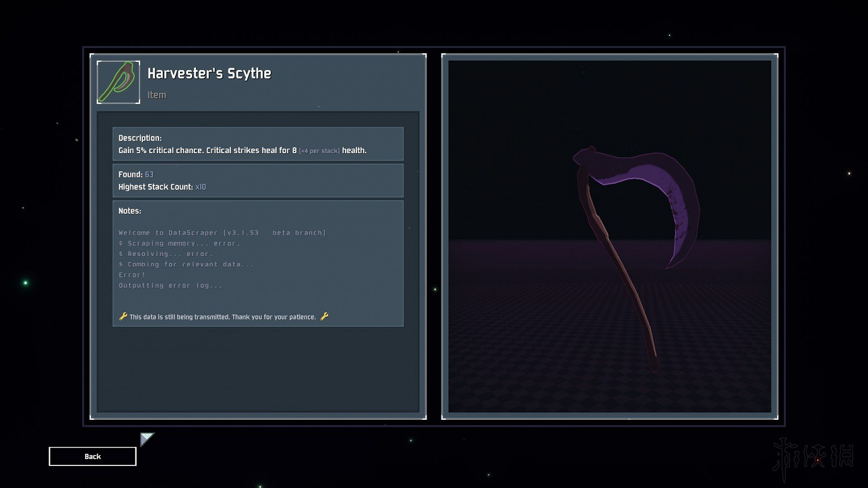Click the Harvester's Scythe item icon
Screen dimensions: 868x488
(118, 82)
